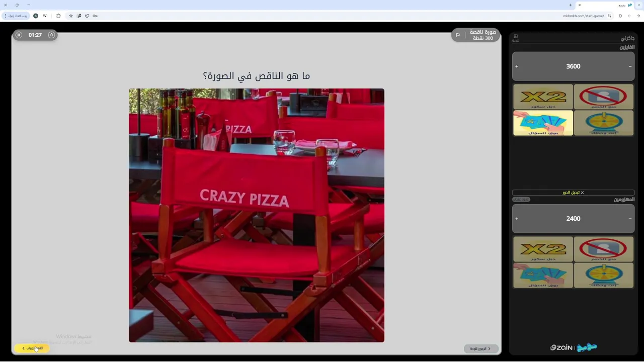Open the browser extensions puzzle icon
Viewport: 644px width, 362px height.
[58, 16]
